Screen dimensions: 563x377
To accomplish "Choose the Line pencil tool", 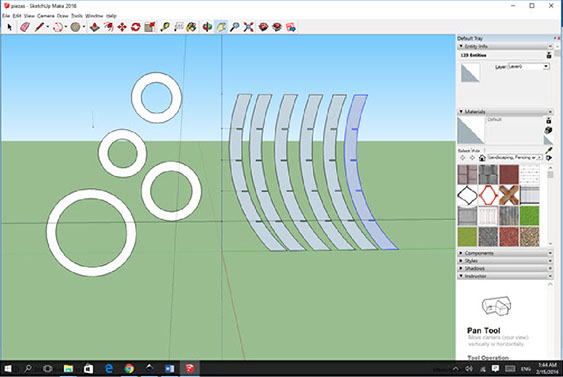I will 39,27.
